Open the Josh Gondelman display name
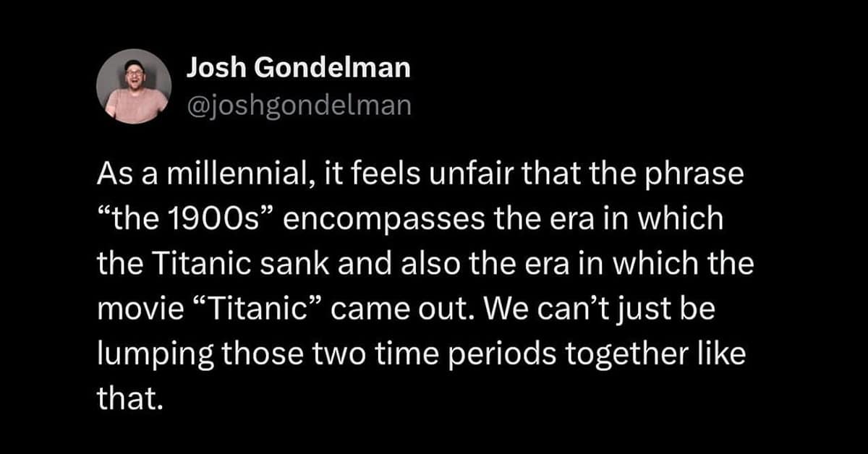 point(298,69)
